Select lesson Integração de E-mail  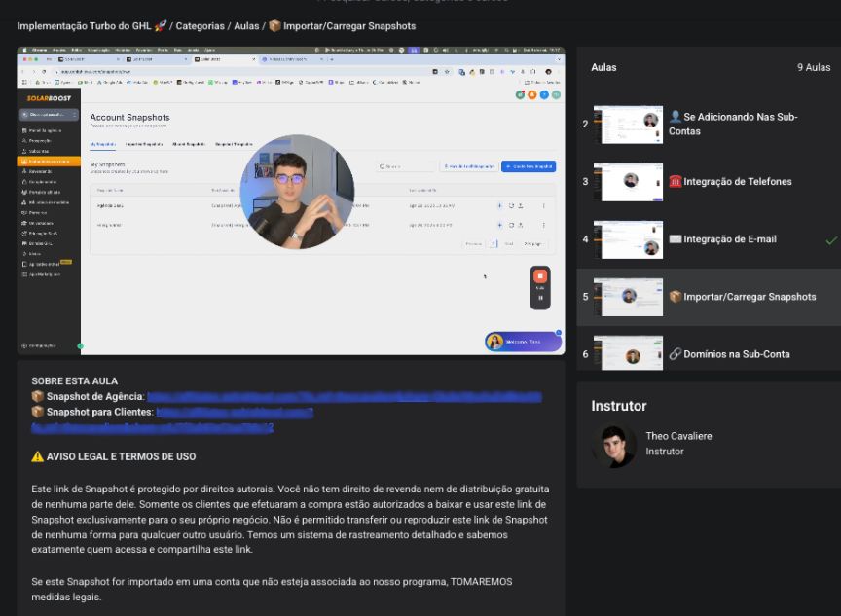(722, 239)
